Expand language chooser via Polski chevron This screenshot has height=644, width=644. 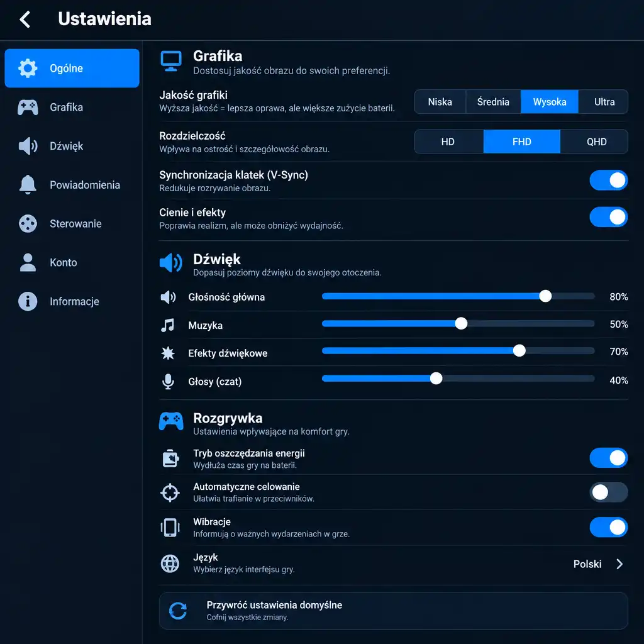coord(619,564)
